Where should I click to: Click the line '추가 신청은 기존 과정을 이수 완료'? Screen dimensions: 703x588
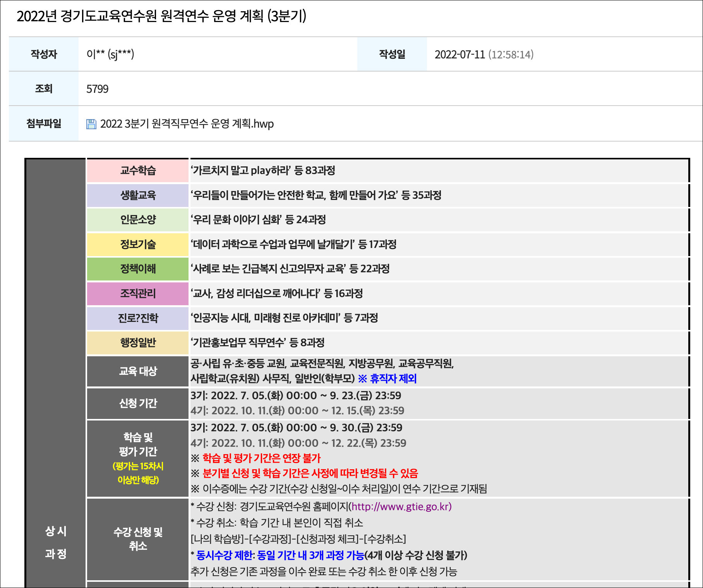tap(324, 571)
